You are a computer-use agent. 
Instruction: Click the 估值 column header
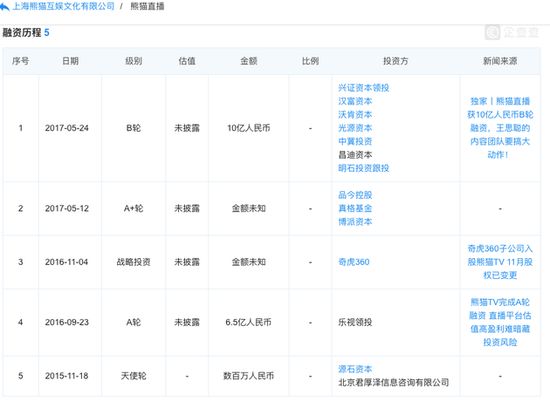pos(187,61)
